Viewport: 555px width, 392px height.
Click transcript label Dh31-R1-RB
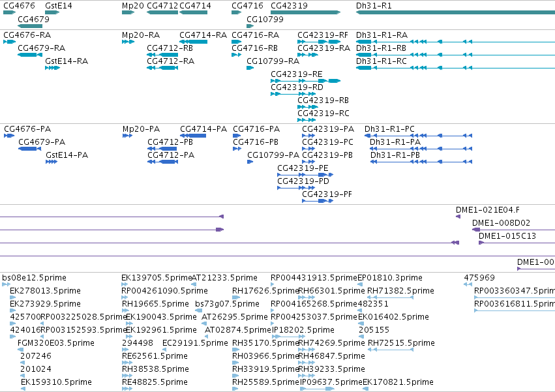[x=382, y=48]
